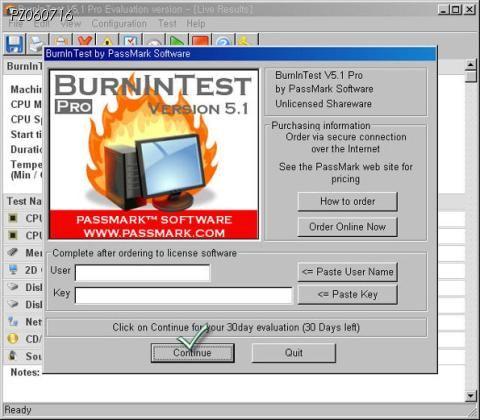Click the blue floppy disk Save icon
The width and height of the screenshot is (480, 420).
click(15, 43)
